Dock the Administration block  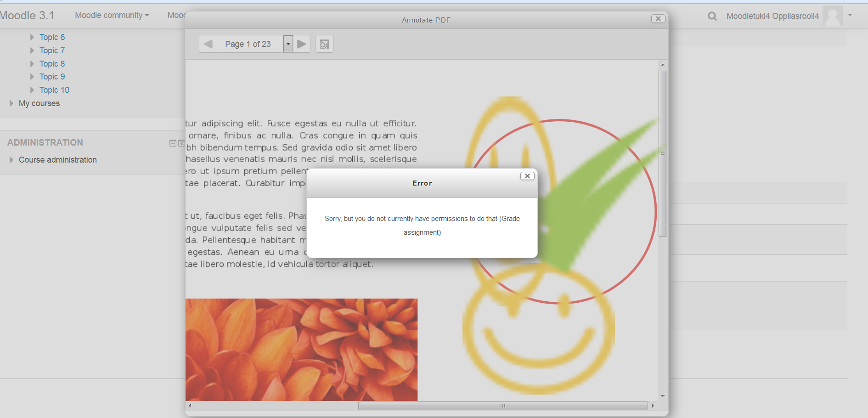tap(181, 143)
